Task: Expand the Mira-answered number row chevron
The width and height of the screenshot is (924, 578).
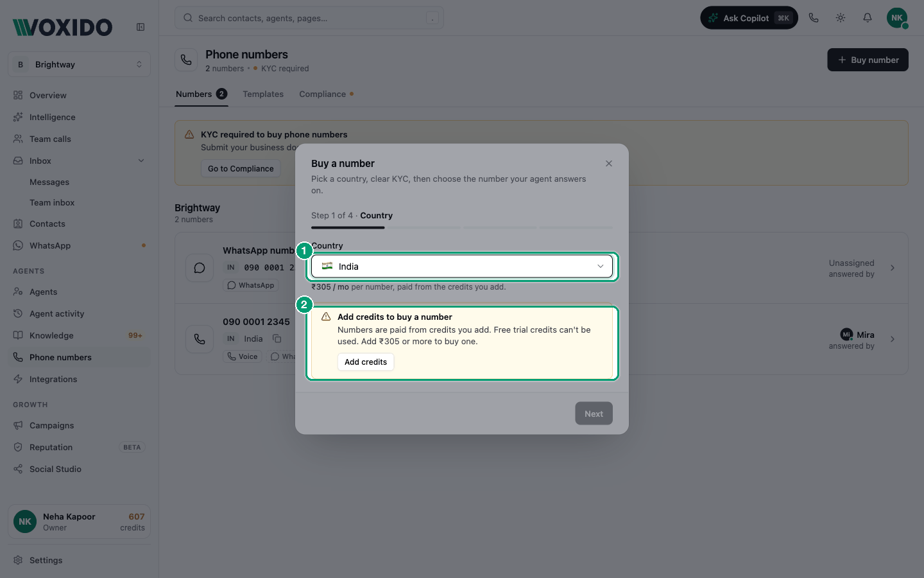Action: (x=893, y=339)
